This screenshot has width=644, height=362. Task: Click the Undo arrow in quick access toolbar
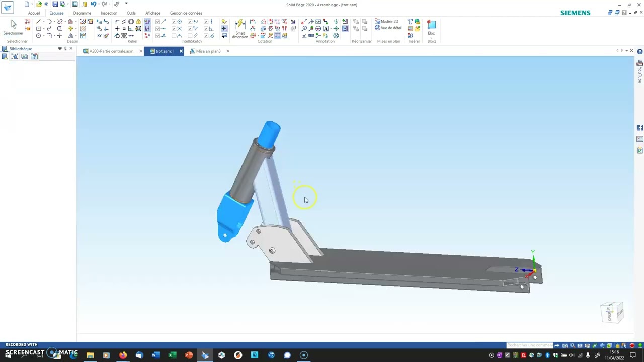click(x=93, y=4)
